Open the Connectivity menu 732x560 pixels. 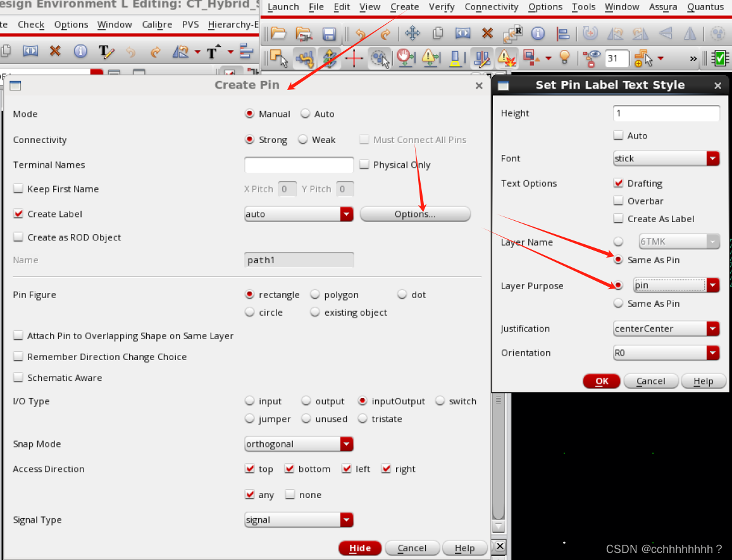[491, 7]
